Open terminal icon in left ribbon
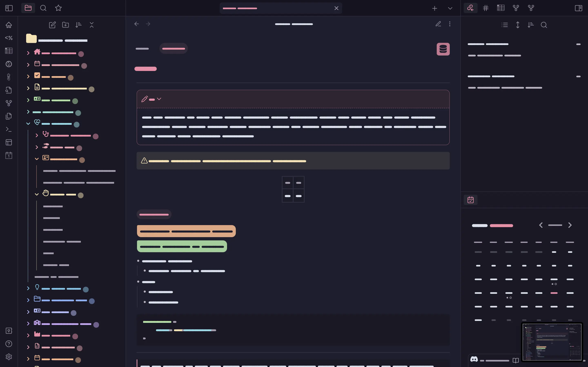588x367 pixels. coord(9,129)
